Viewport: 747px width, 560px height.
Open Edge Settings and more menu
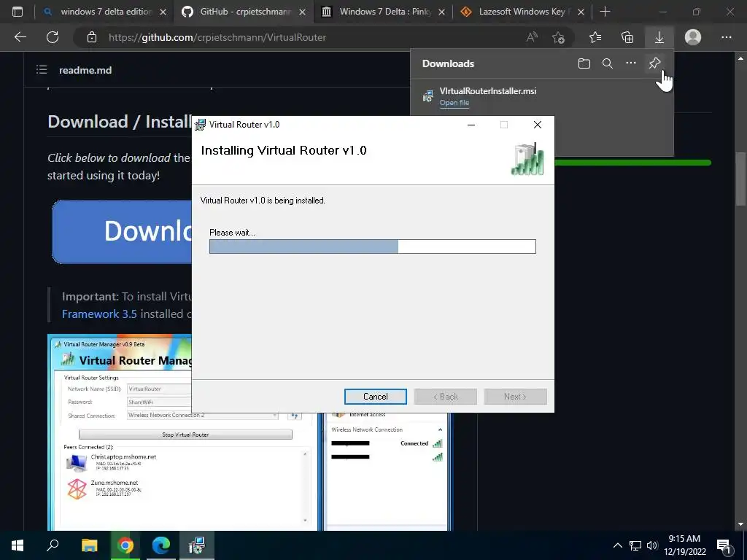726,37
